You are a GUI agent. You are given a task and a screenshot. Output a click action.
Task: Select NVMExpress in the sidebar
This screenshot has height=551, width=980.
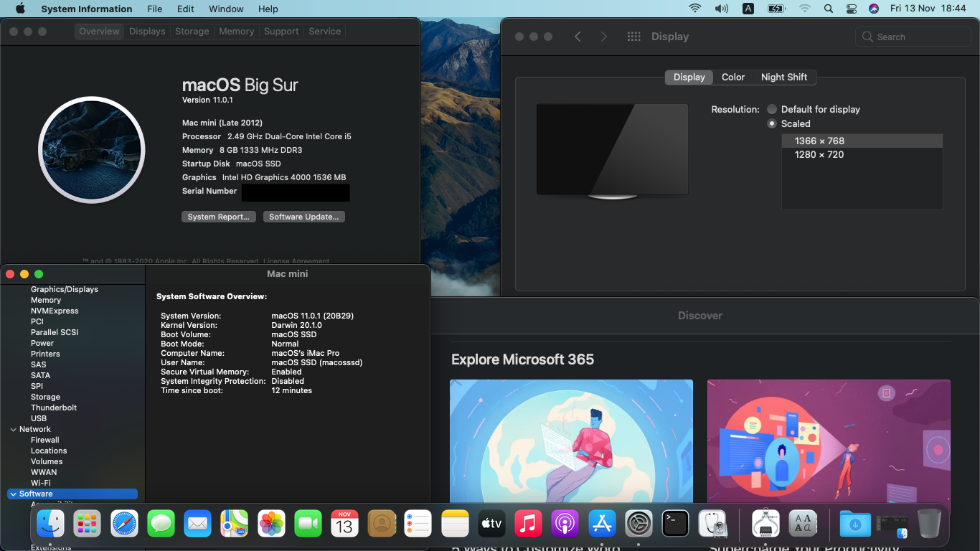point(55,311)
